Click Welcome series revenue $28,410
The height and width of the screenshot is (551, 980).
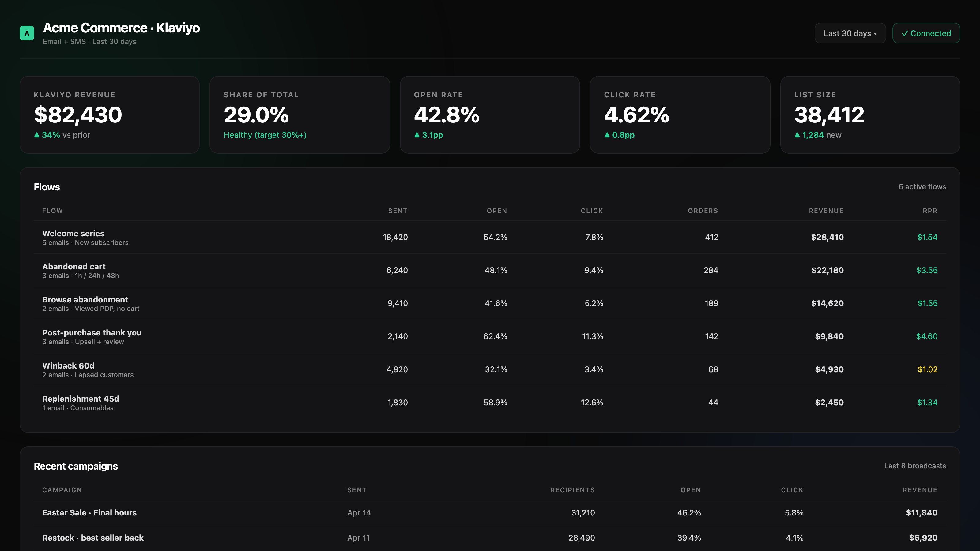tap(827, 237)
